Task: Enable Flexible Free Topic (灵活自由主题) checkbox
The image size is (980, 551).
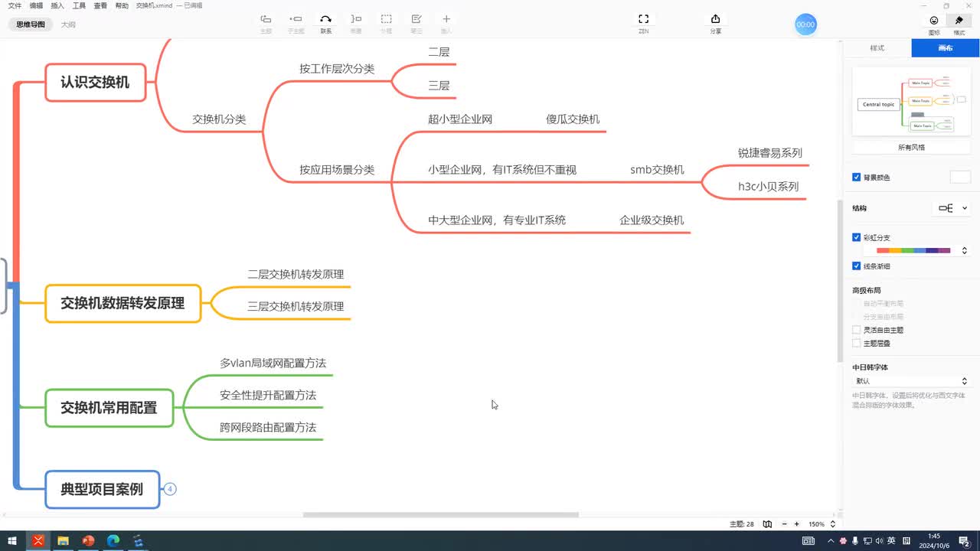Action: click(857, 330)
